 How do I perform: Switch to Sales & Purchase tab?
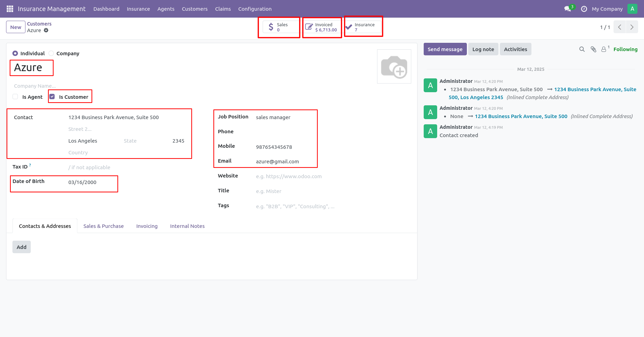[104, 226]
